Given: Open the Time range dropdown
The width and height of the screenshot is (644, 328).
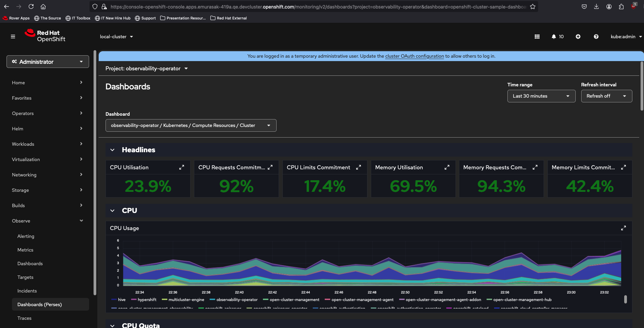Looking at the screenshot, I should [x=541, y=96].
